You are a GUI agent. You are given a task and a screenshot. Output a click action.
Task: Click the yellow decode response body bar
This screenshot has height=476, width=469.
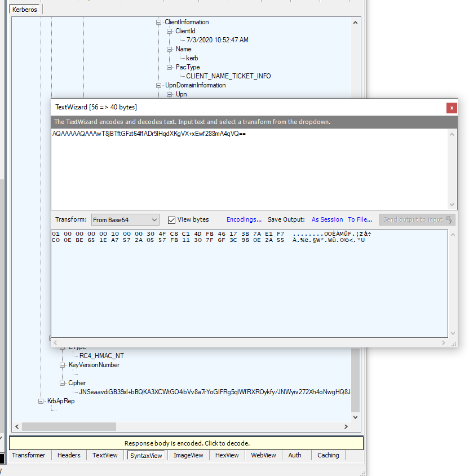tap(187, 443)
